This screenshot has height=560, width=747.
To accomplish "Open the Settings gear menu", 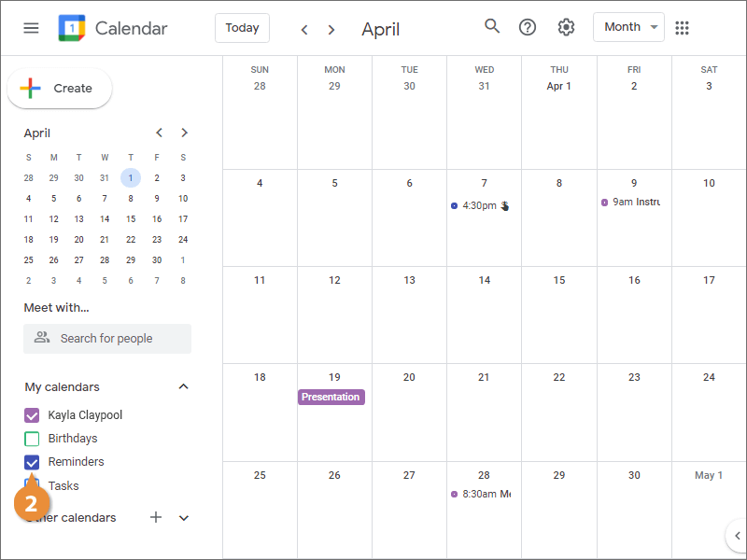I will (x=566, y=27).
